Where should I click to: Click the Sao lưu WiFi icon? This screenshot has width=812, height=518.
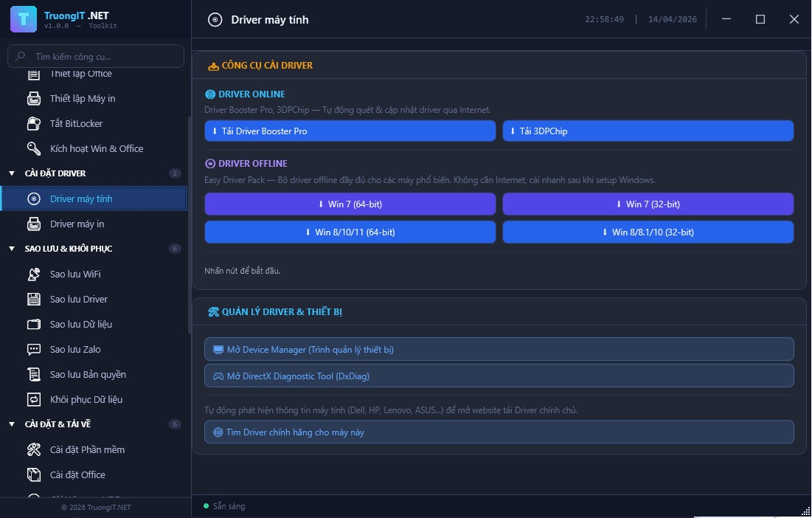[x=34, y=274]
